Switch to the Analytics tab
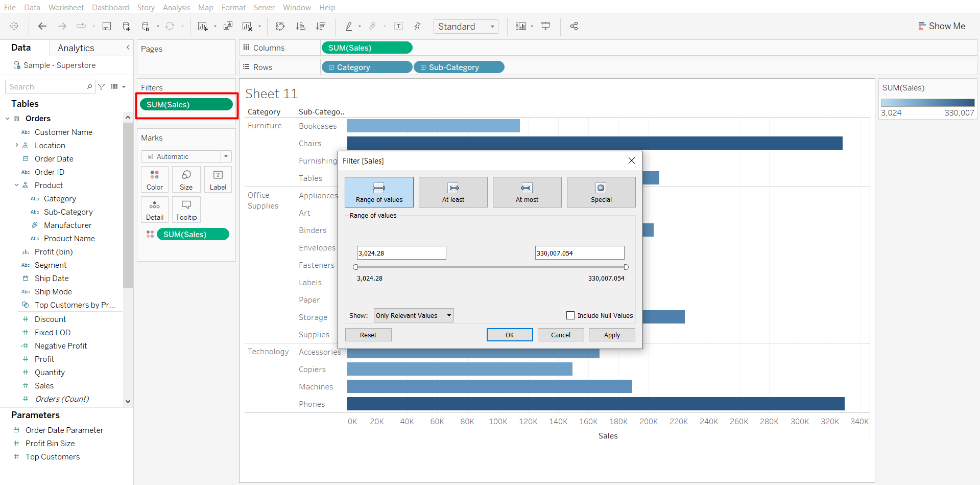This screenshot has width=980, height=485. 76,48
